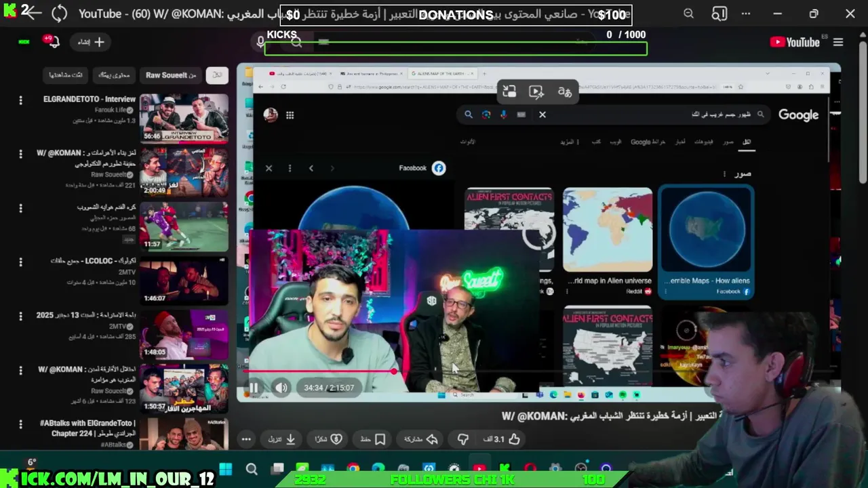868x488 pixels.
Task: Open the create plus button
Action: click(91, 42)
